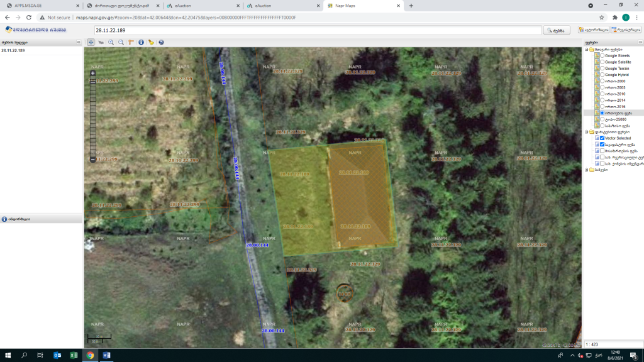644x362 pixels.
Task: Click the plus on map zoom bar
Action: click(x=93, y=73)
